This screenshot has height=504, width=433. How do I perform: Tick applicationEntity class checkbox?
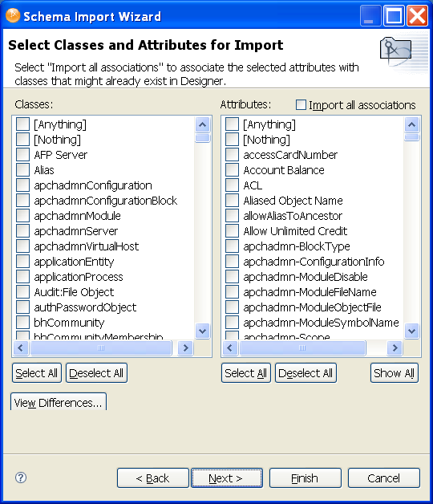(x=22, y=262)
